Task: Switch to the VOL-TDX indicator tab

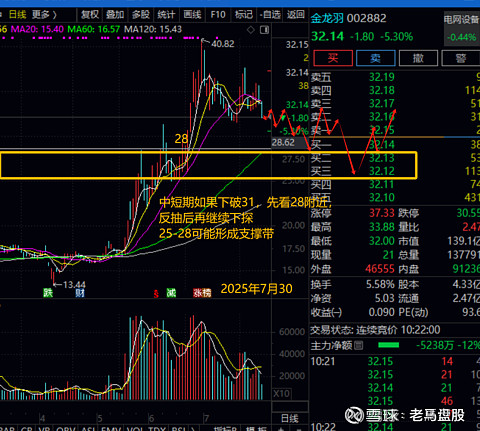Action: coord(146,428)
